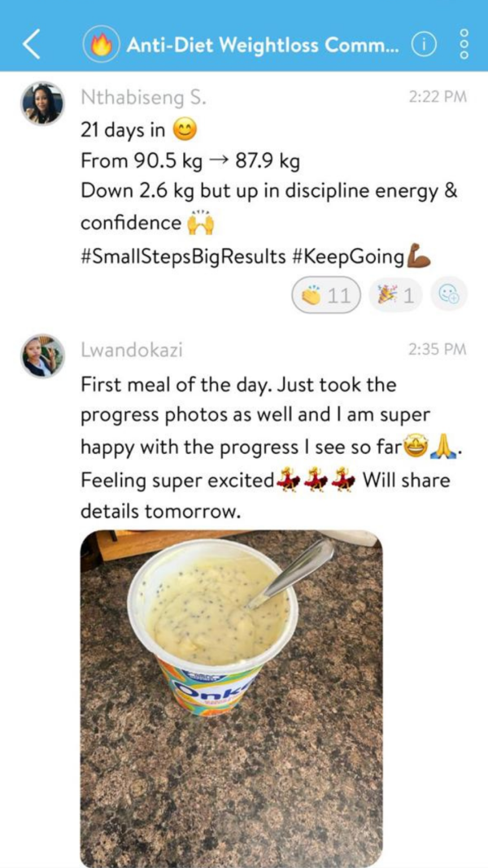
Task: Tap the fire community avatar icon
Action: point(101,44)
